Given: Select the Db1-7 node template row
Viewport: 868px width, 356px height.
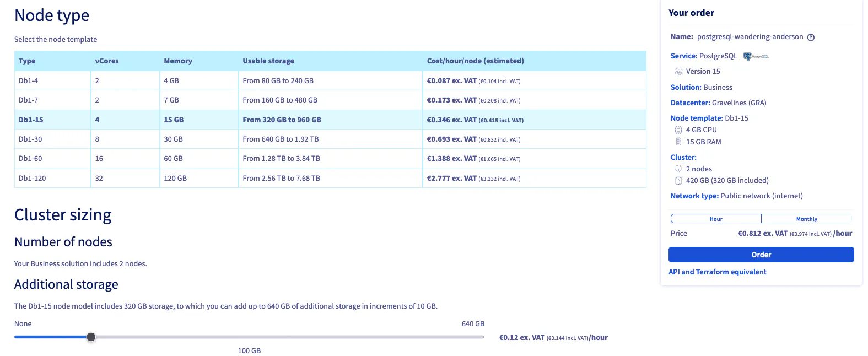Looking at the screenshot, I should click(330, 100).
